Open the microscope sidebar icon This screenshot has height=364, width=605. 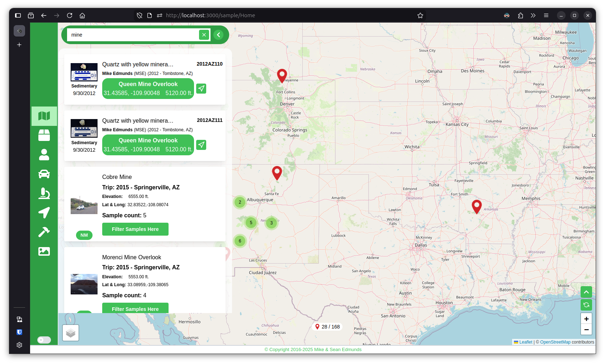pos(44,193)
